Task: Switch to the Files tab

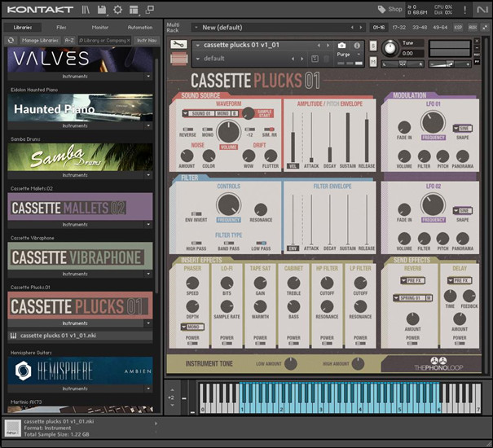Action: pyautogui.click(x=62, y=27)
